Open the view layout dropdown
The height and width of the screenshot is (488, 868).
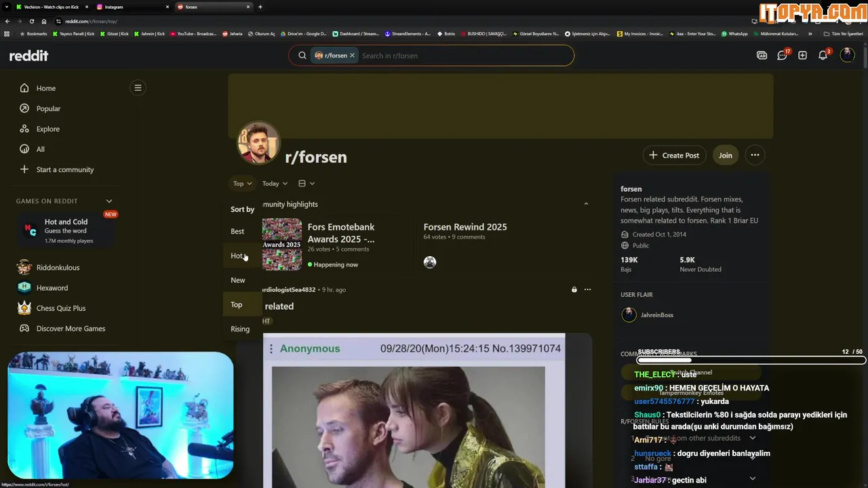pyautogui.click(x=307, y=184)
